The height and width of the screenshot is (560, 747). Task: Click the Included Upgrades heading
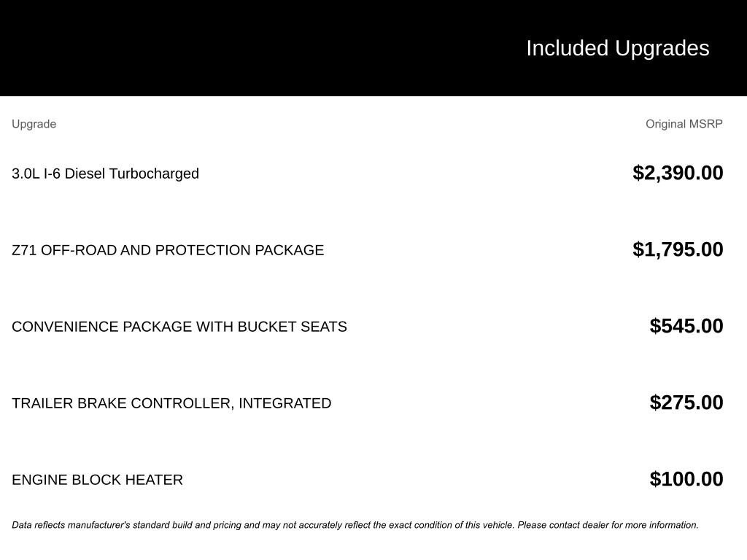point(617,48)
